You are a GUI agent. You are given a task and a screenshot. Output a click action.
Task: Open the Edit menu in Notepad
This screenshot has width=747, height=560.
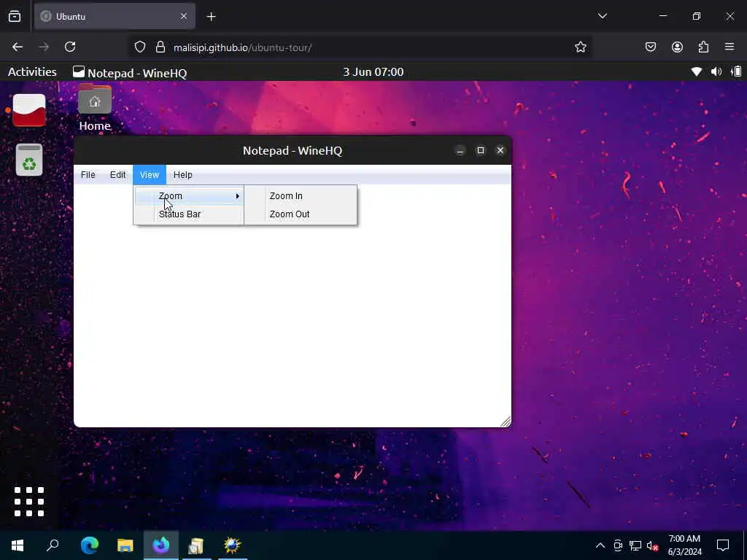(117, 175)
